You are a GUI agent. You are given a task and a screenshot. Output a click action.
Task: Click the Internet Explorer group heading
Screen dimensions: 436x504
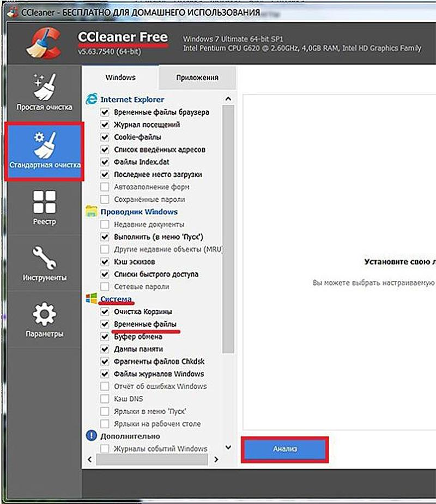[132, 99]
